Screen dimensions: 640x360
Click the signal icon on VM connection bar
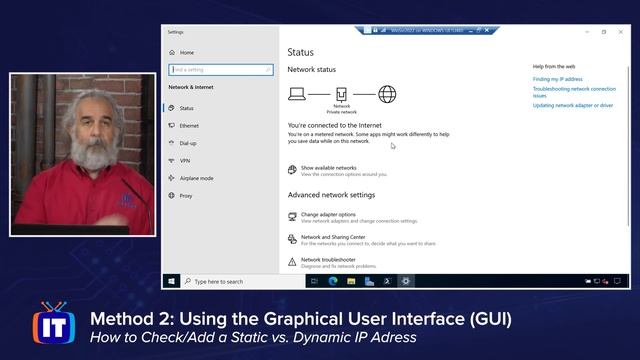[383, 30]
